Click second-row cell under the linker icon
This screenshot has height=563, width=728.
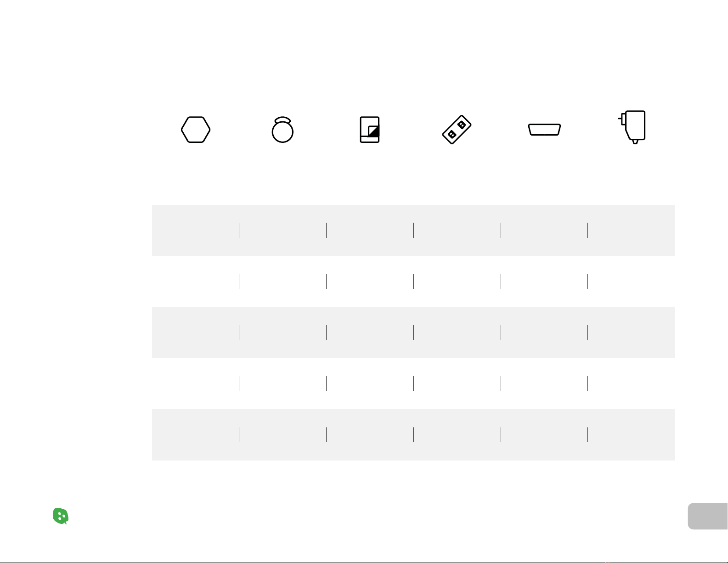coord(457,281)
